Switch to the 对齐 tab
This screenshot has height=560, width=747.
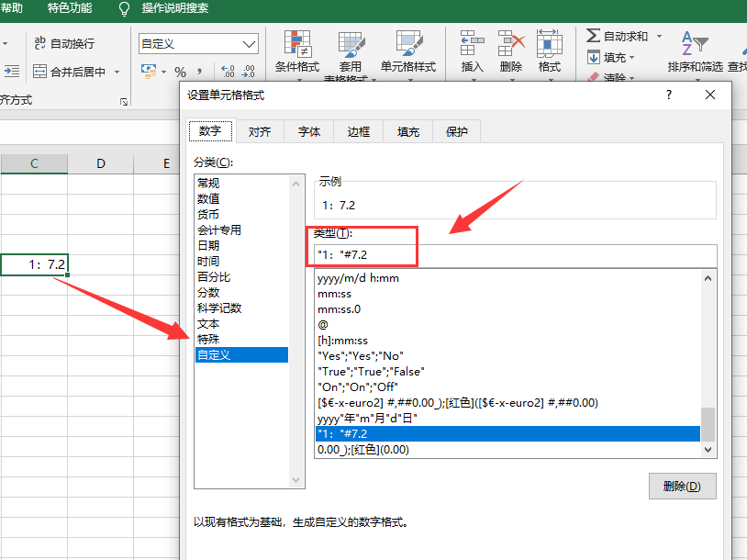tap(260, 131)
